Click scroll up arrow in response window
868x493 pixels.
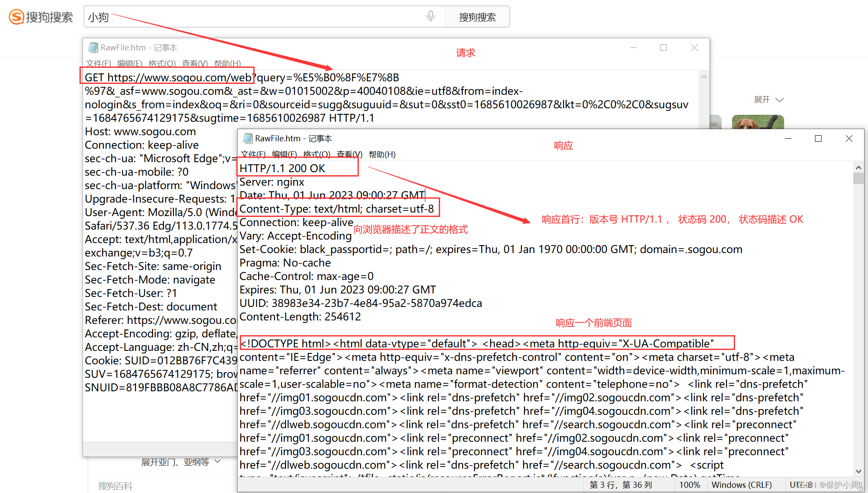[x=858, y=167]
